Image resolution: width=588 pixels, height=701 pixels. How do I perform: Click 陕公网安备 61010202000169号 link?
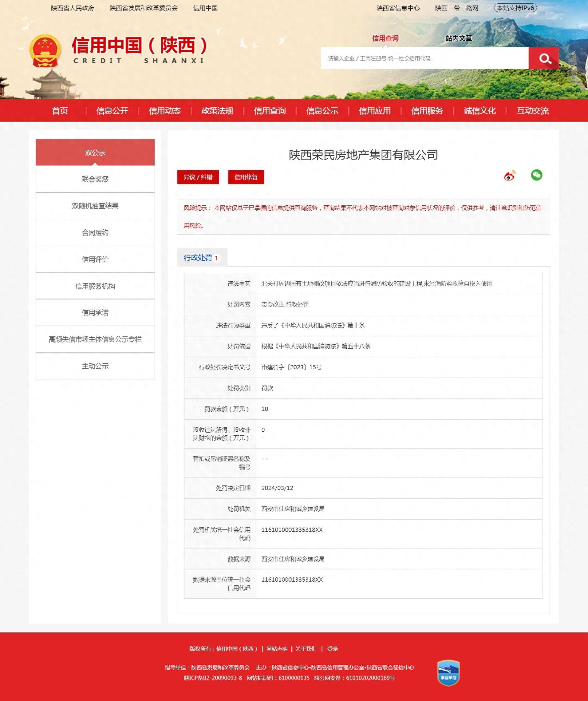coord(354,678)
